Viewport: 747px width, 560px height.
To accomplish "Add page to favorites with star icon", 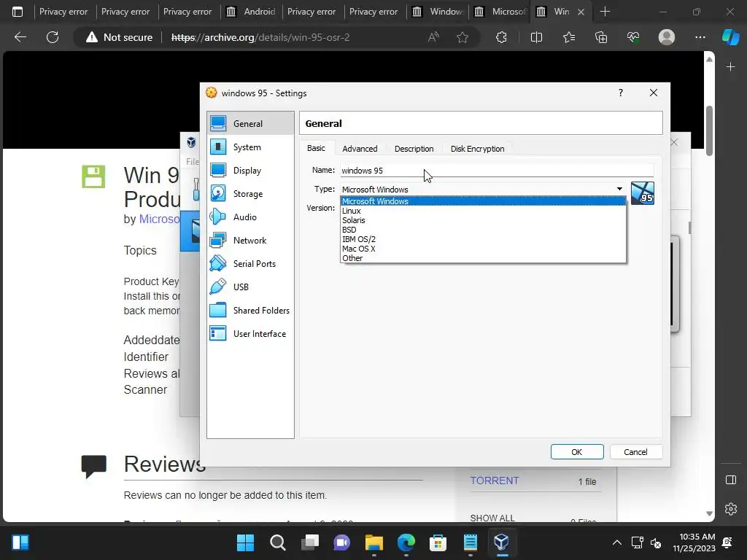I will click(462, 37).
